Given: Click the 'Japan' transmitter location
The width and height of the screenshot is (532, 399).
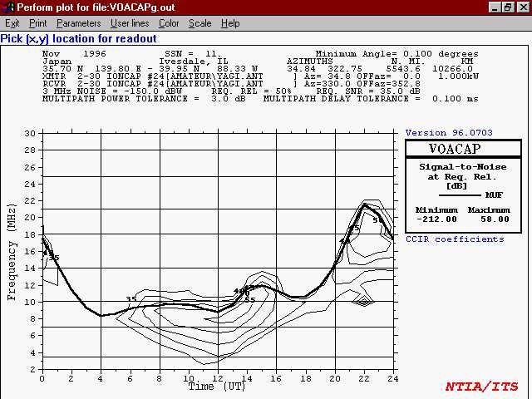Looking at the screenshot, I should [57, 62].
